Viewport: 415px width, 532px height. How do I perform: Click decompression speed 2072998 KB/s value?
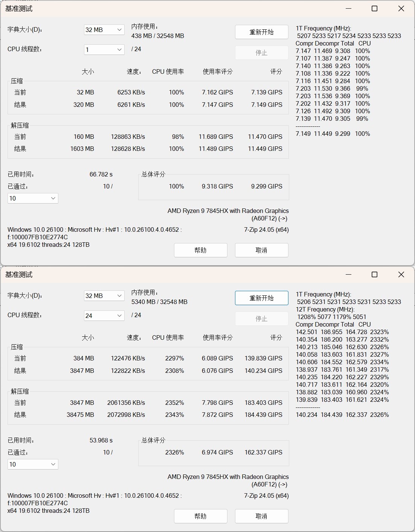126,415
